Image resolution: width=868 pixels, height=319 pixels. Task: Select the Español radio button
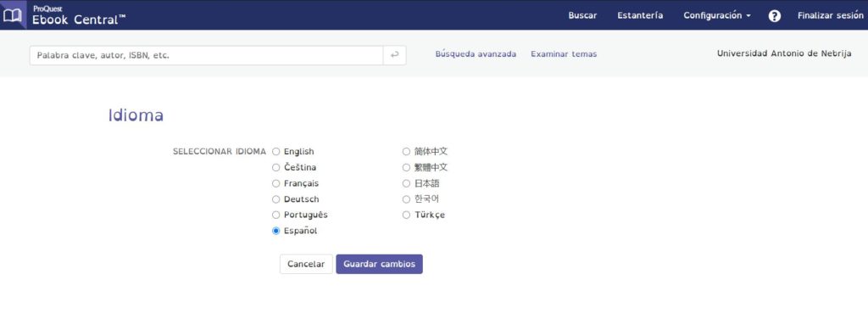(275, 231)
